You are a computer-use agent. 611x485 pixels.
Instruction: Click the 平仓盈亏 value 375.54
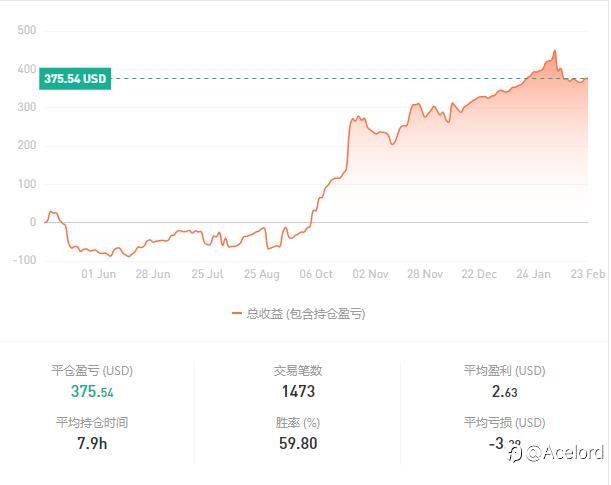point(92,392)
